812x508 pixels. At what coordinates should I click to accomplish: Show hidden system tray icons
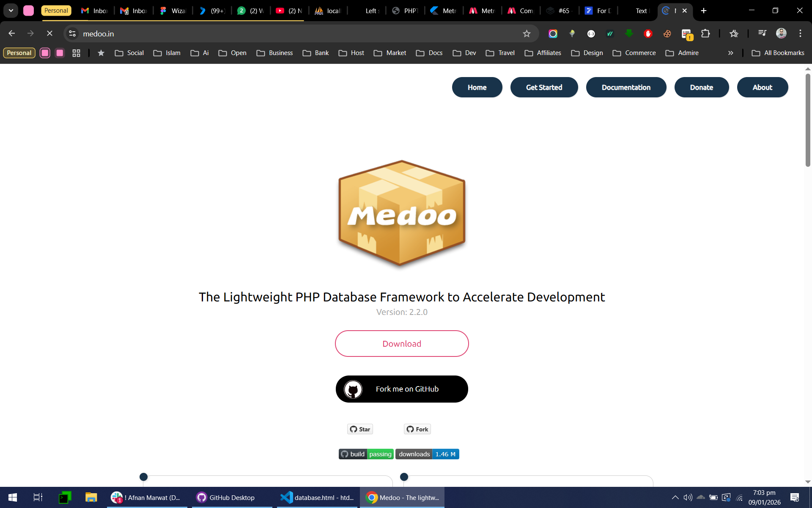(x=675, y=497)
